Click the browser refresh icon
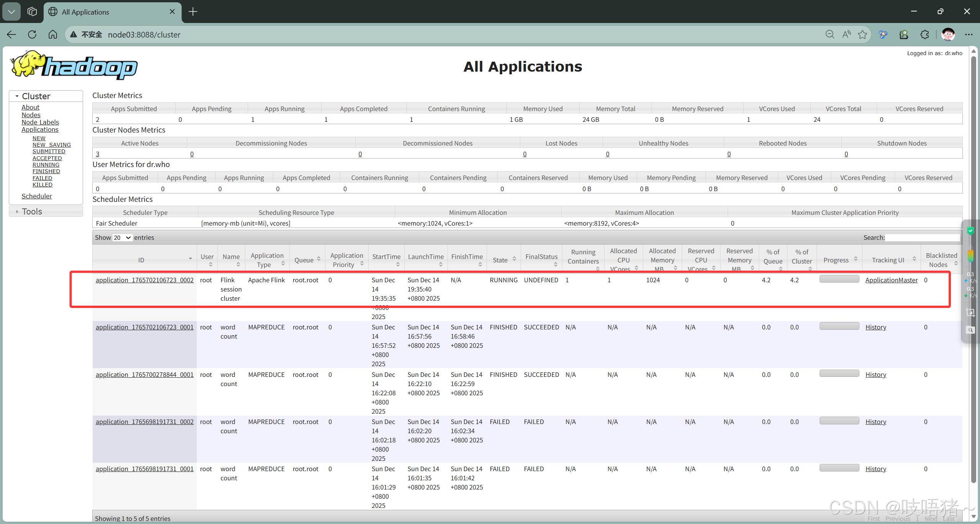The width and height of the screenshot is (980, 524). tap(32, 34)
